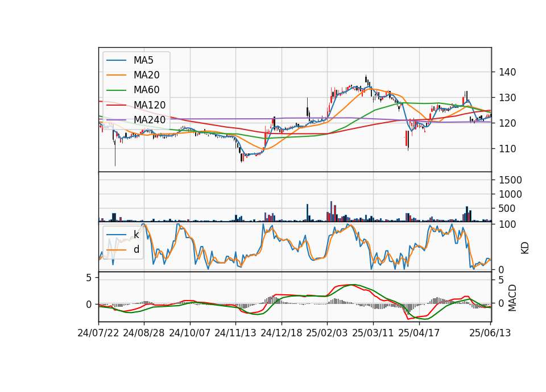This screenshot has width=546, height=392.
Task: Click the blue MA5 legend line swatch
Action: coord(116,60)
